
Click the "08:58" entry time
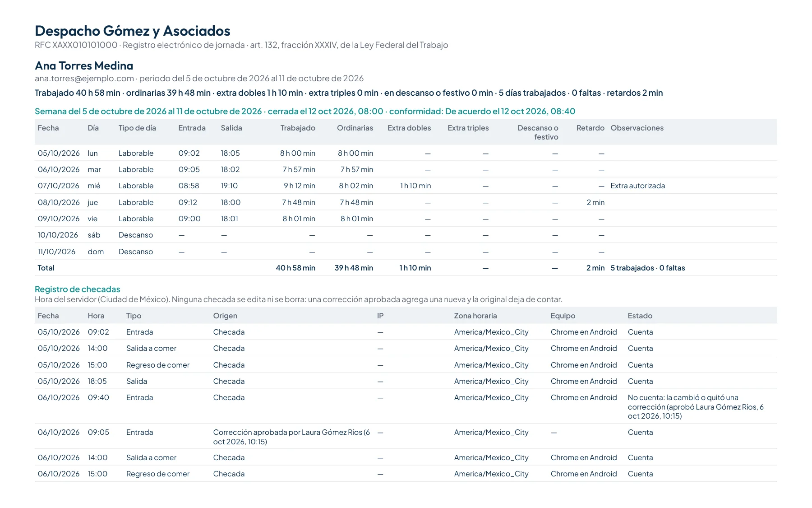tap(189, 186)
